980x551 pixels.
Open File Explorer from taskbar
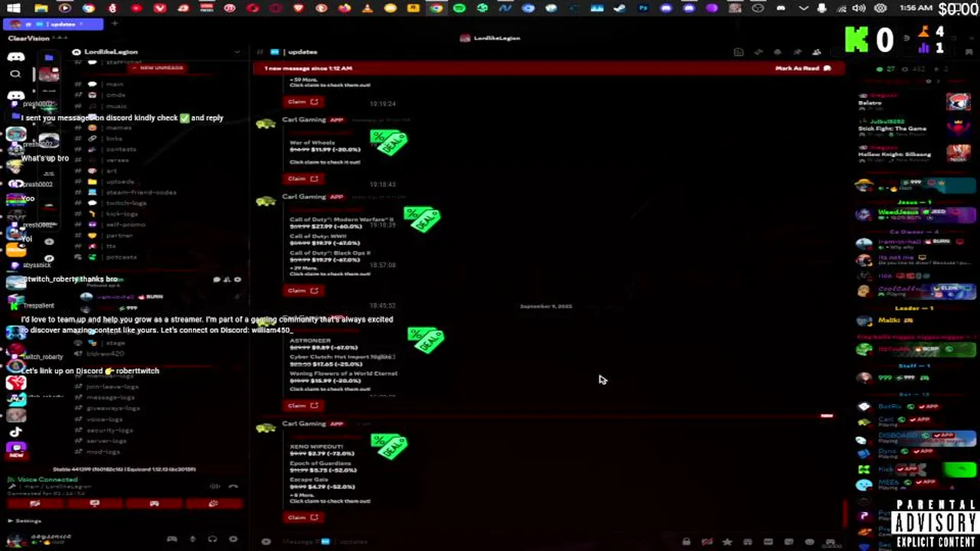(41, 8)
